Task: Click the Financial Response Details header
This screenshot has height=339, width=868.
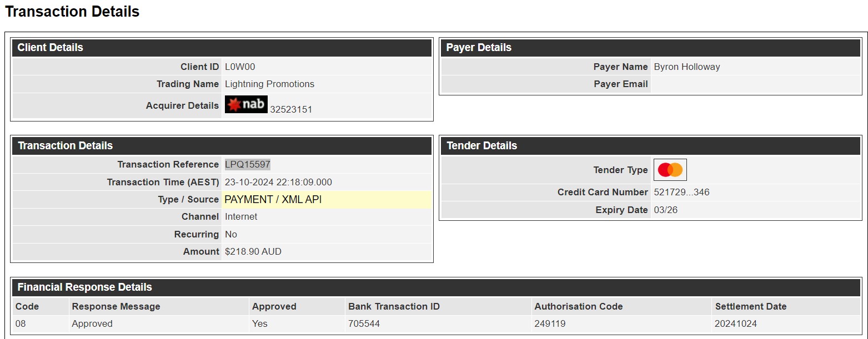Action: [x=436, y=287]
